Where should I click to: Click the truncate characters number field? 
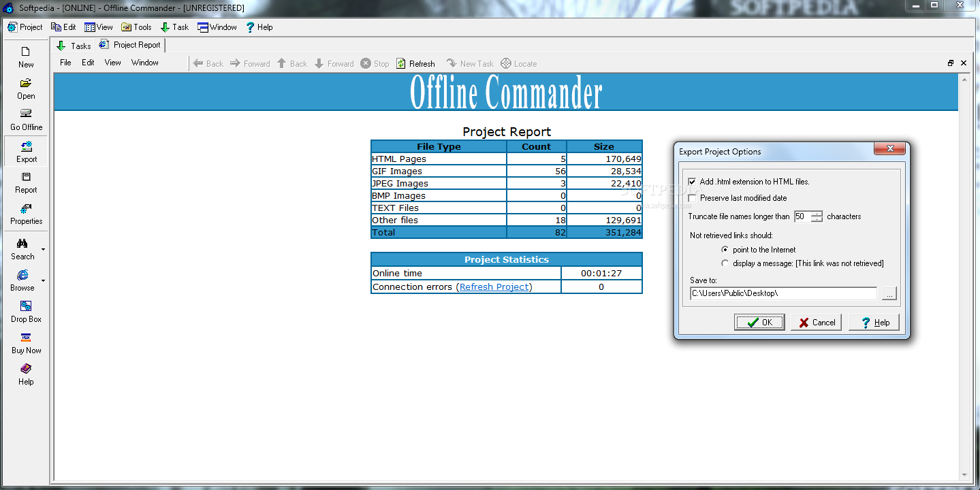[802, 216]
